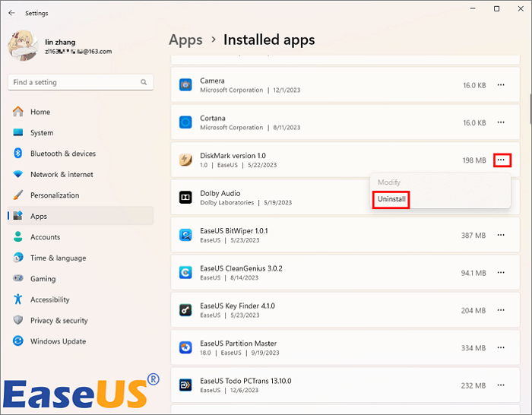Focus the Find a setting search box
The height and width of the screenshot is (415, 532).
click(81, 82)
